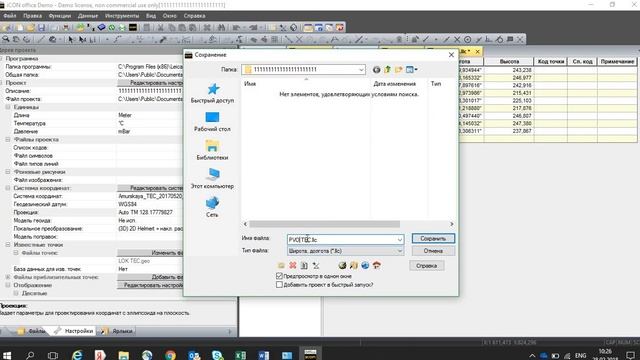Toggle Предпросмотр в одном окне checkbox
Viewport: 640px width, 360px height.
[279, 276]
